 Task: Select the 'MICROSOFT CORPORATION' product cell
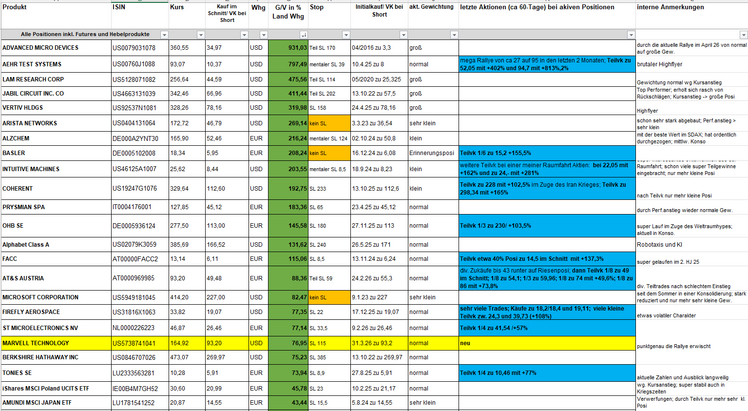(56, 298)
